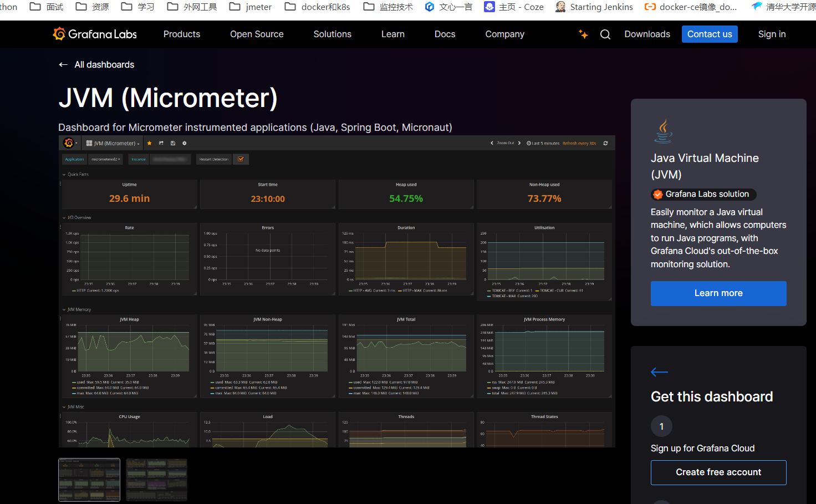This screenshot has height=504, width=816.
Task: Click the Grafana Labs logo
Action: tap(95, 34)
